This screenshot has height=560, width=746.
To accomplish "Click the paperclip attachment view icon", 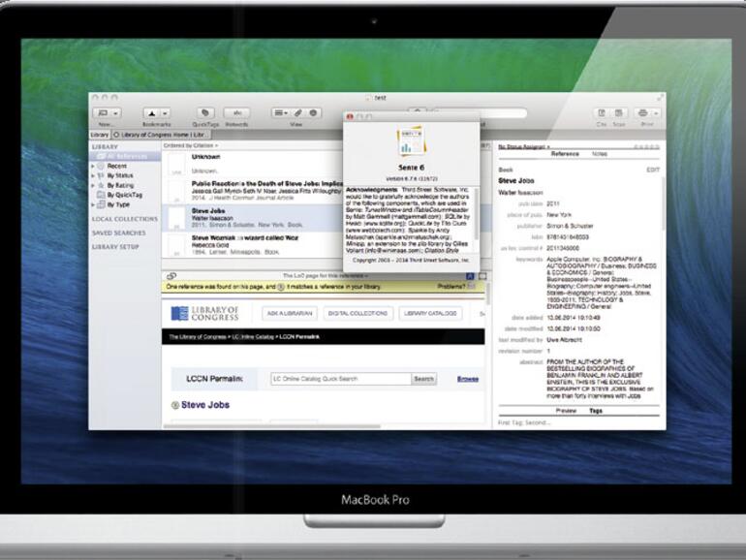I will tap(297, 112).
